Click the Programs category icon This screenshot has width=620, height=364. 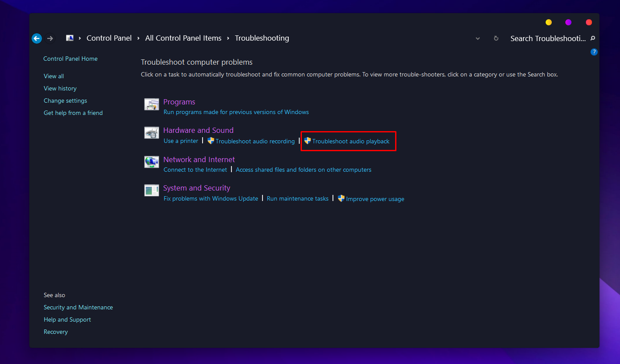[151, 104]
